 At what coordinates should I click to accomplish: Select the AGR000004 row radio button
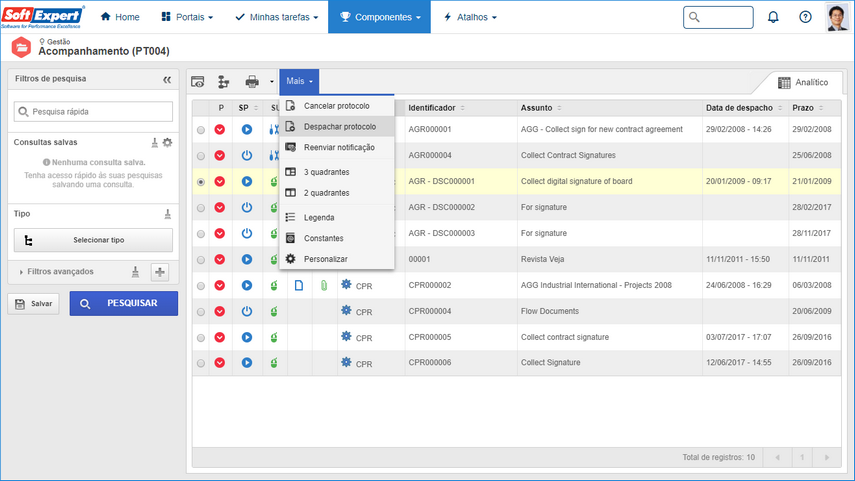click(x=201, y=156)
